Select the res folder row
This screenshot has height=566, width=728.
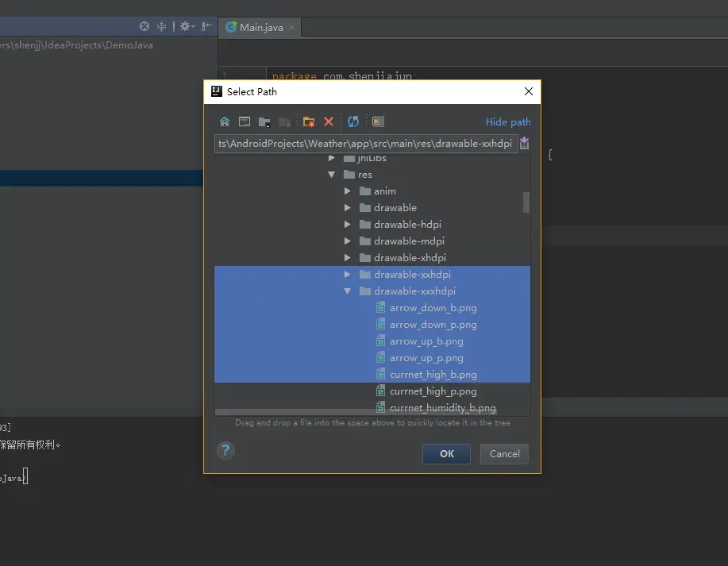(x=372, y=175)
